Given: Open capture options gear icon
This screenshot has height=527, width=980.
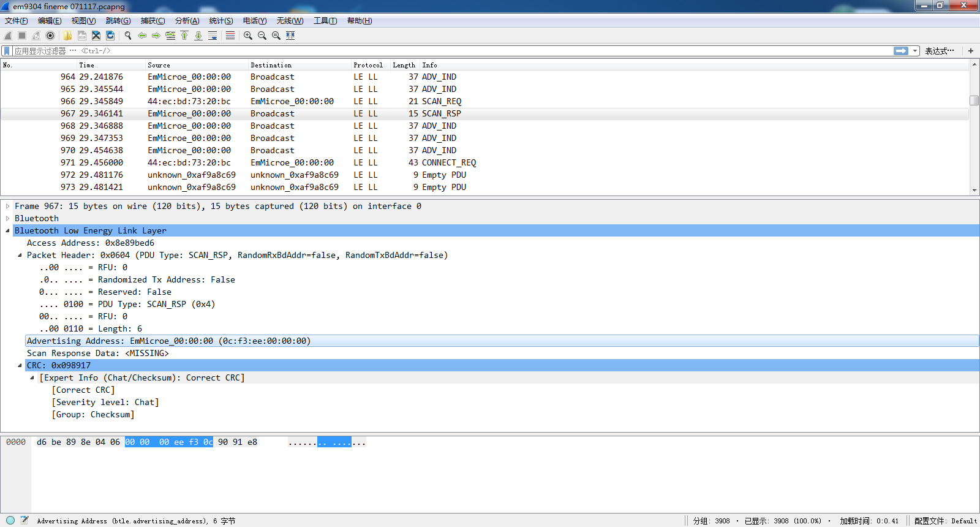Looking at the screenshot, I should click(50, 36).
